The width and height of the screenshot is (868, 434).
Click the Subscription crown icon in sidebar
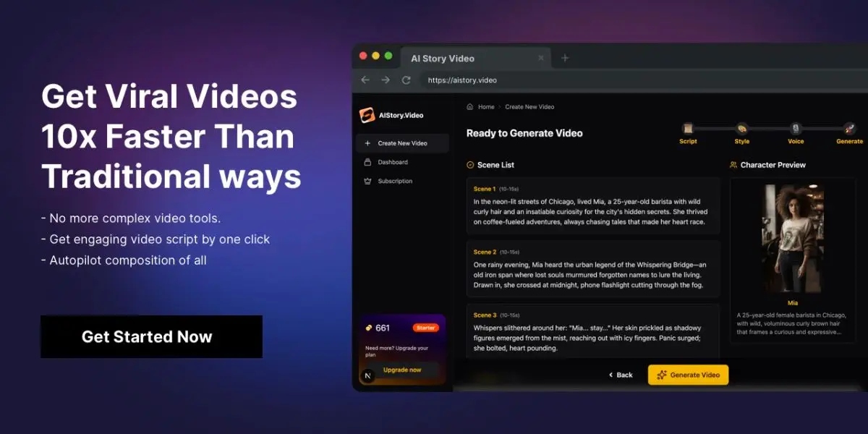pyautogui.click(x=367, y=181)
